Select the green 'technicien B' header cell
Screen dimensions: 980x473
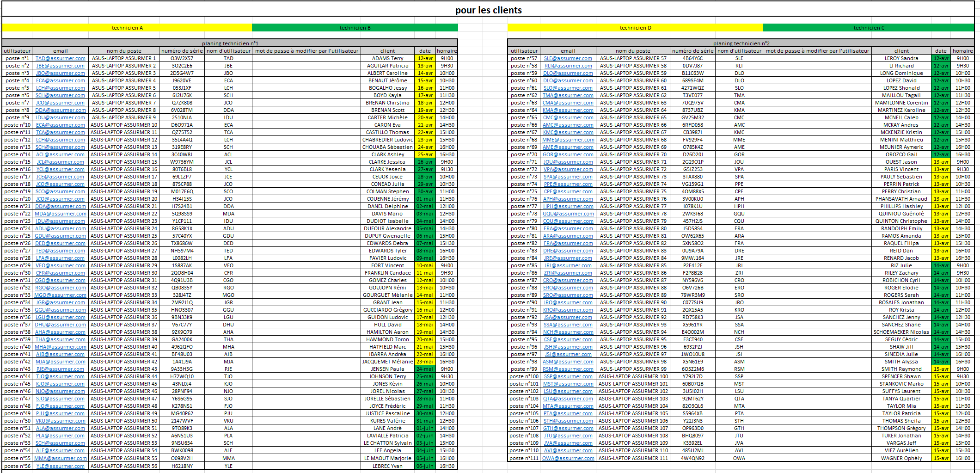point(355,28)
